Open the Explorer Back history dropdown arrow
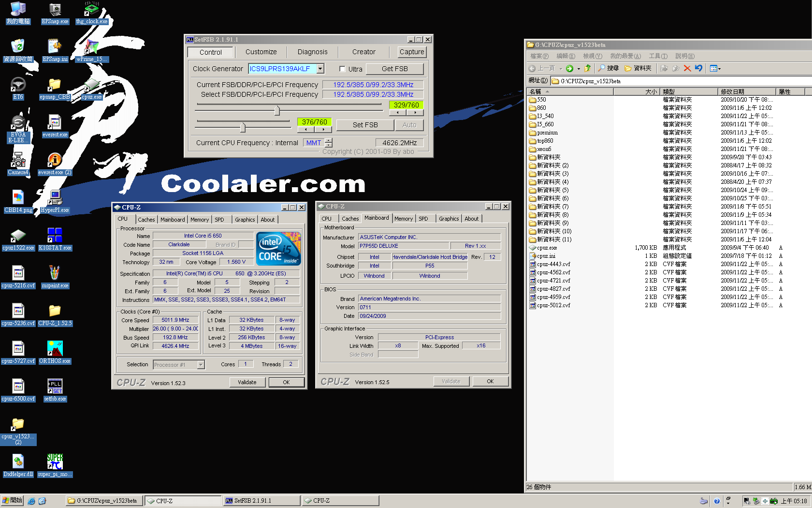Image resolution: width=812 pixels, height=508 pixels. click(x=560, y=69)
